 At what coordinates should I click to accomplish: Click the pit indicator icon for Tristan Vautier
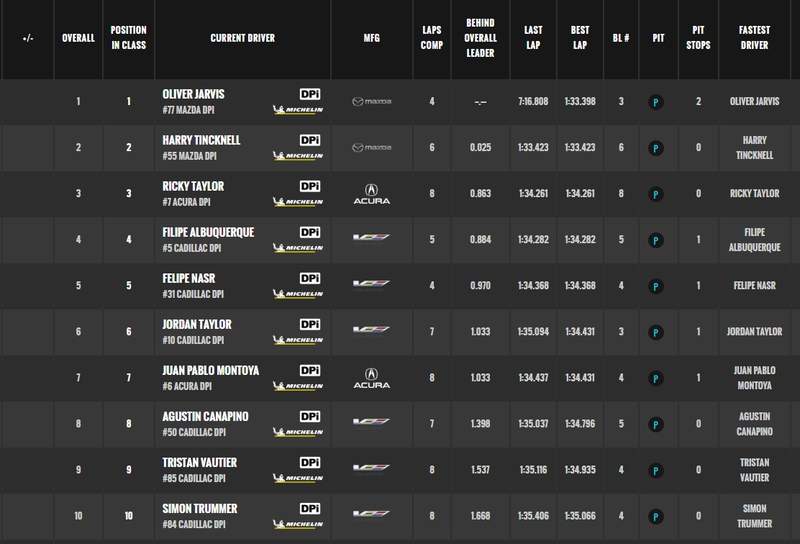pyautogui.click(x=656, y=471)
